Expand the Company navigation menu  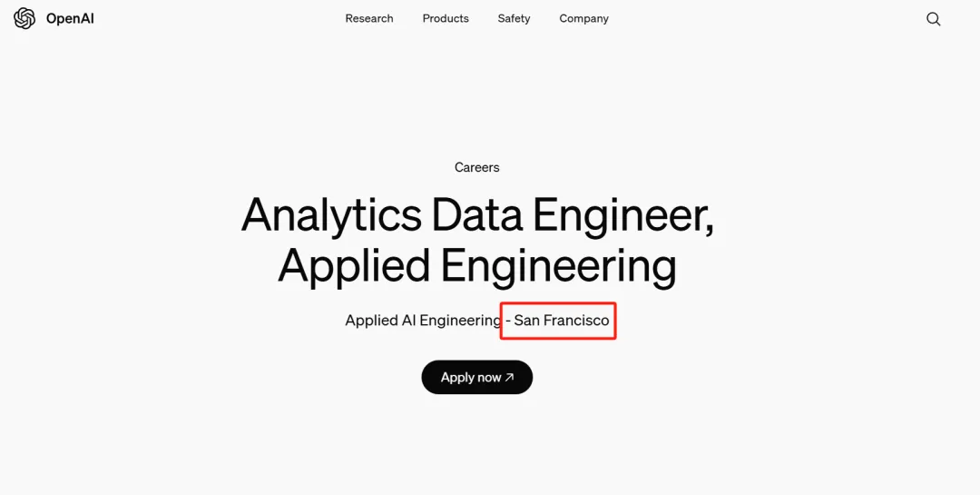coord(583,19)
